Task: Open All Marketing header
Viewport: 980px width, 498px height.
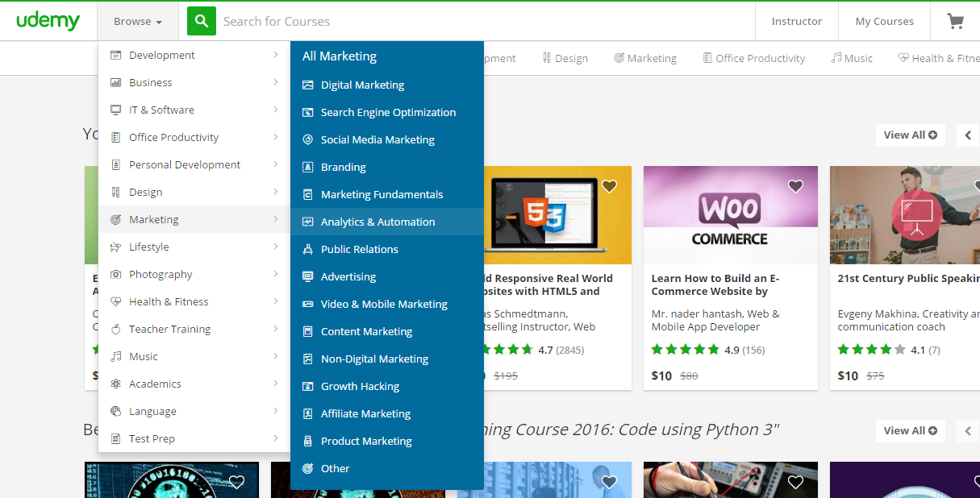Action: [340, 56]
